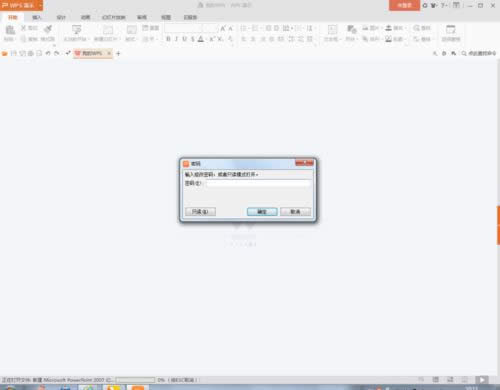Click the Italic formatting icon
Viewport: 500px width, 390px height.
click(x=176, y=39)
